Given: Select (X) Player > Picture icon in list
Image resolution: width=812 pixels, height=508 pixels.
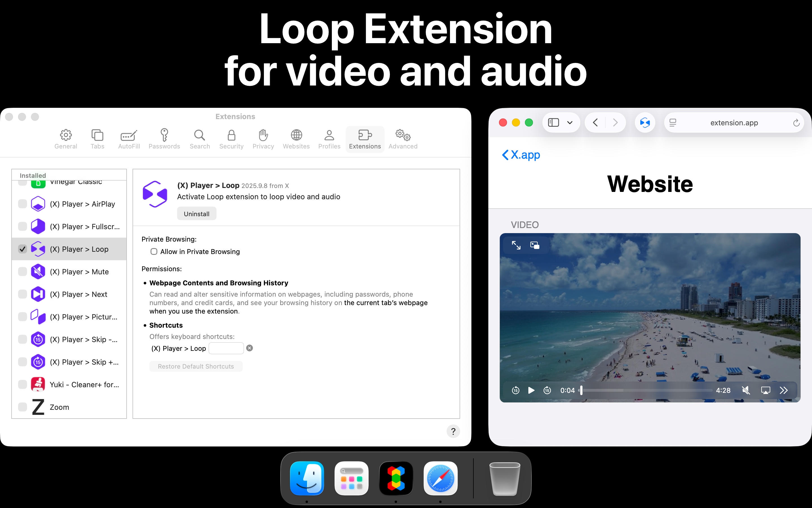Looking at the screenshot, I should click(x=38, y=316).
